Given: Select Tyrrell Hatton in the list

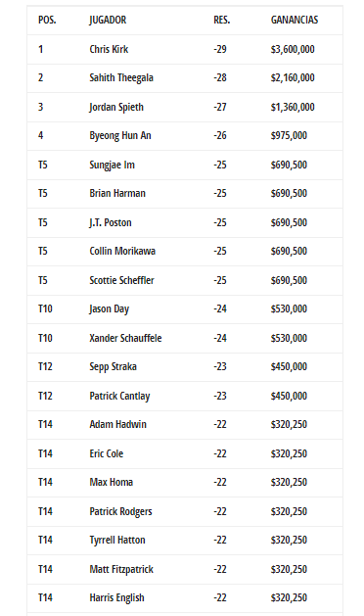Looking at the screenshot, I should [x=117, y=541].
